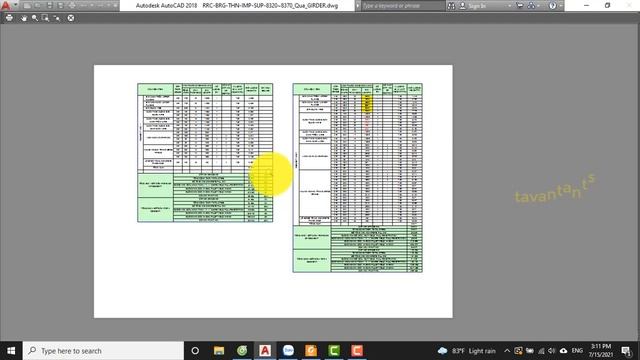This screenshot has height=360, width=640.
Task: Click the Sign In button
Action: tap(473, 6)
